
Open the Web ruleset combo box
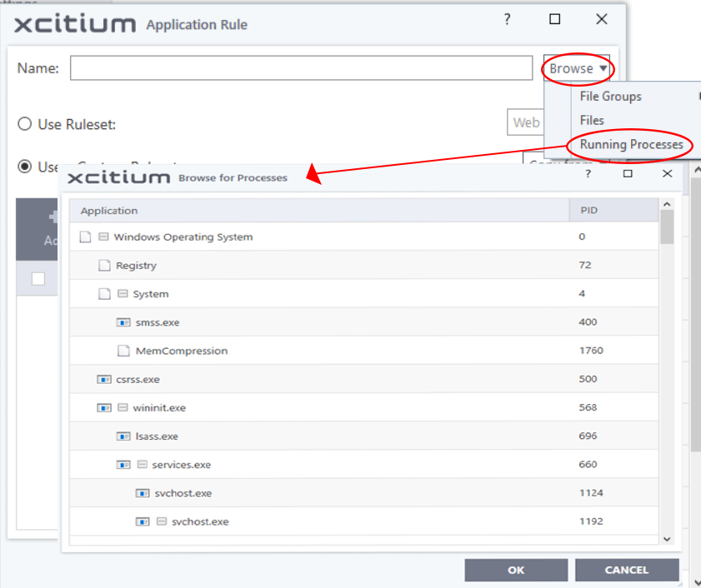pyautogui.click(x=525, y=122)
